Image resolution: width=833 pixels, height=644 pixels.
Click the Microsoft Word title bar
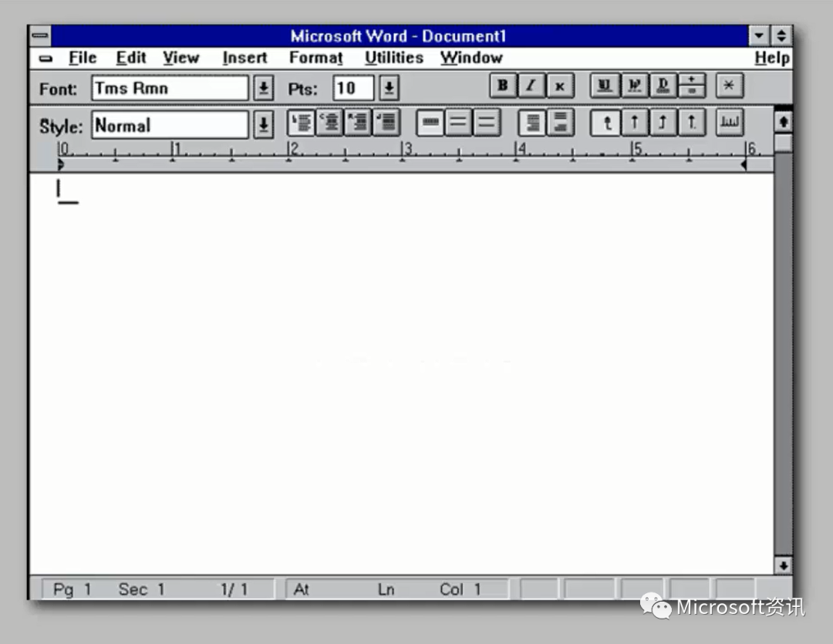coord(399,36)
